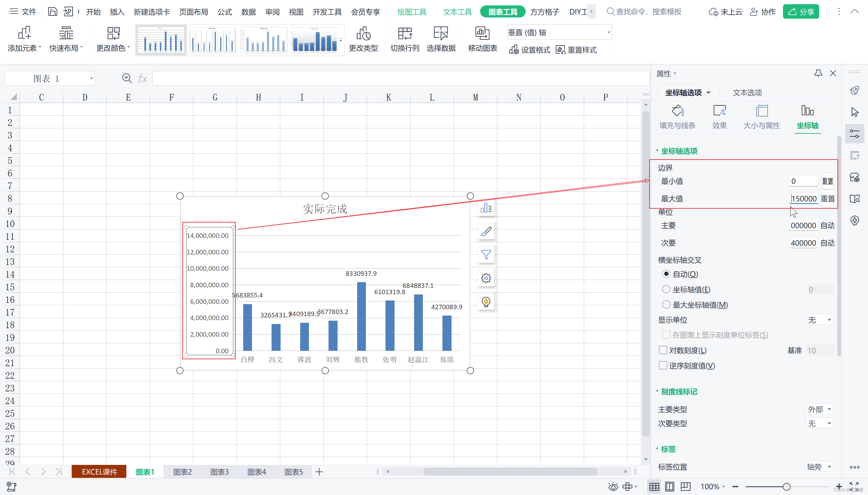The image size is (868, 495).
Task: Pin the 属性 properties panel
Action: pyautogui.click(x=818, y=73)
